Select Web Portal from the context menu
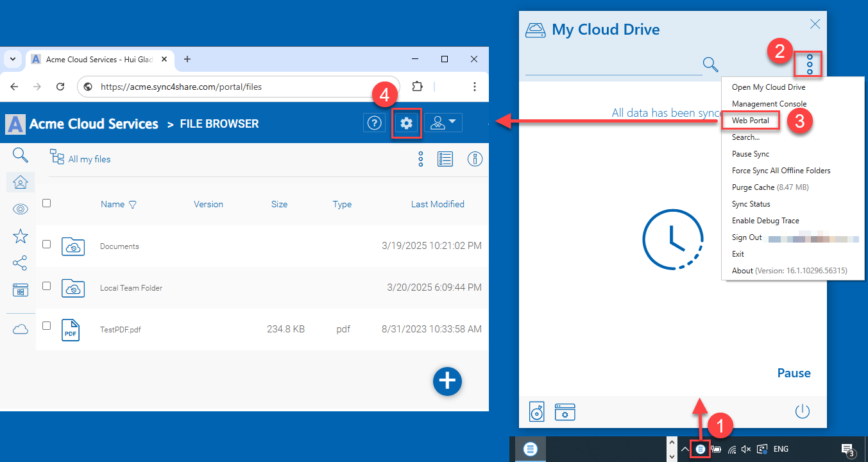 pyautogui.click(x=751, y=121)
